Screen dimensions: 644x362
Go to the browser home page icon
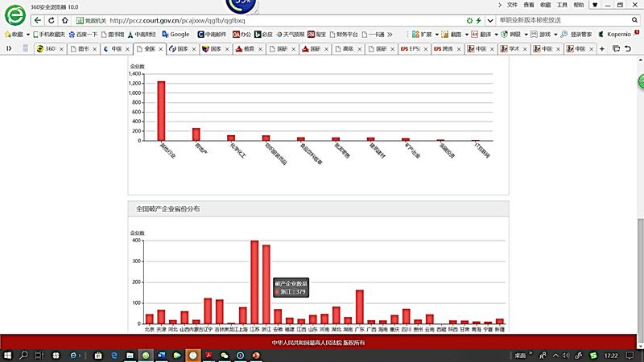[x=64, y=20]
